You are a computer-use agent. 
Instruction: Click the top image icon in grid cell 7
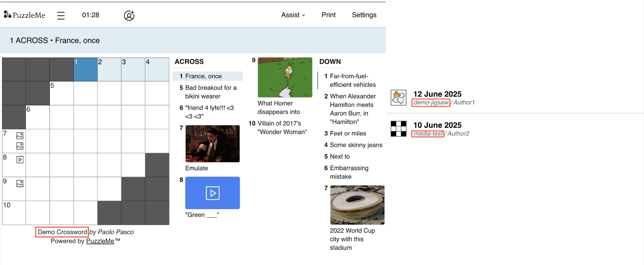coord(20,136)
